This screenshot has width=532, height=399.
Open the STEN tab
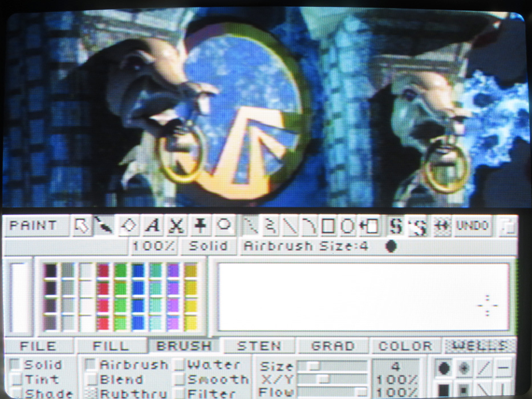[x=259, y=346]
